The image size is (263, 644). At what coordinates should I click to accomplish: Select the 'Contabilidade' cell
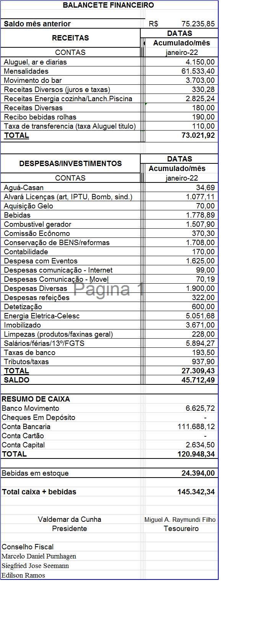[x=70, y=252]
